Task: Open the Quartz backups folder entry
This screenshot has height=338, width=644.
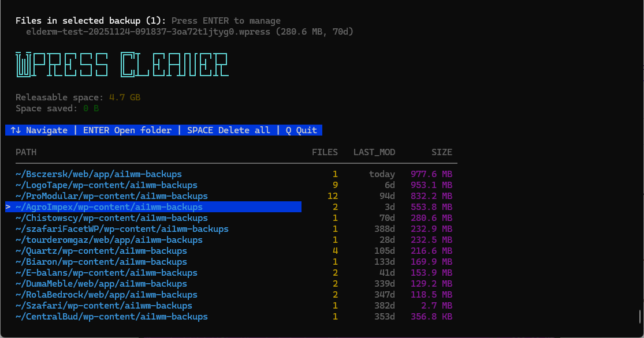Action: [x=95, y=250]
